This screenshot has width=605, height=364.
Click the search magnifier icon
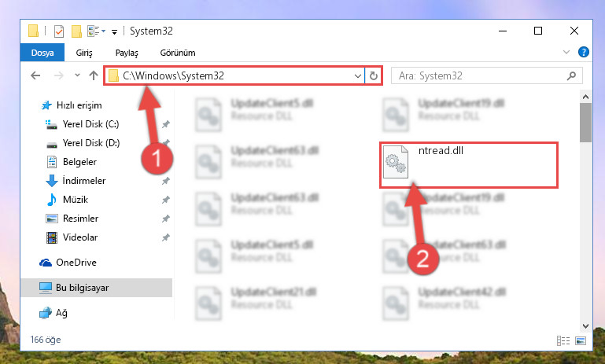[x=571, y=76]
